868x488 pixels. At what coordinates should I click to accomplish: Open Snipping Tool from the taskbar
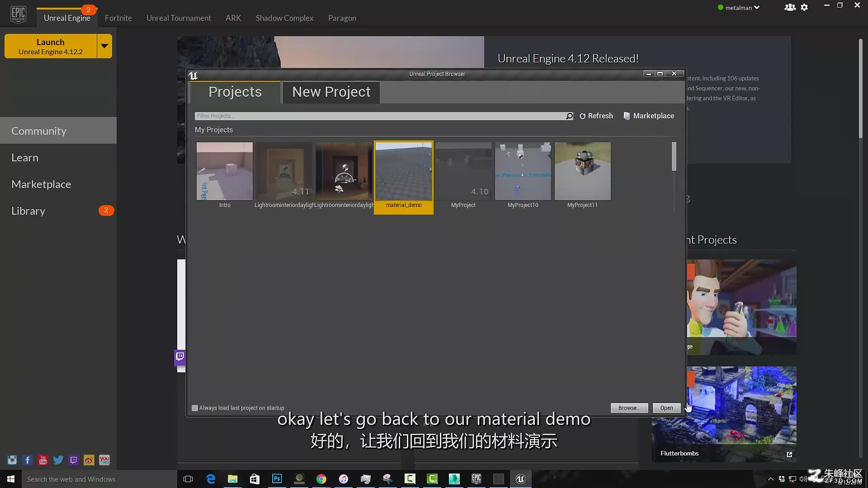click(388, 479)
